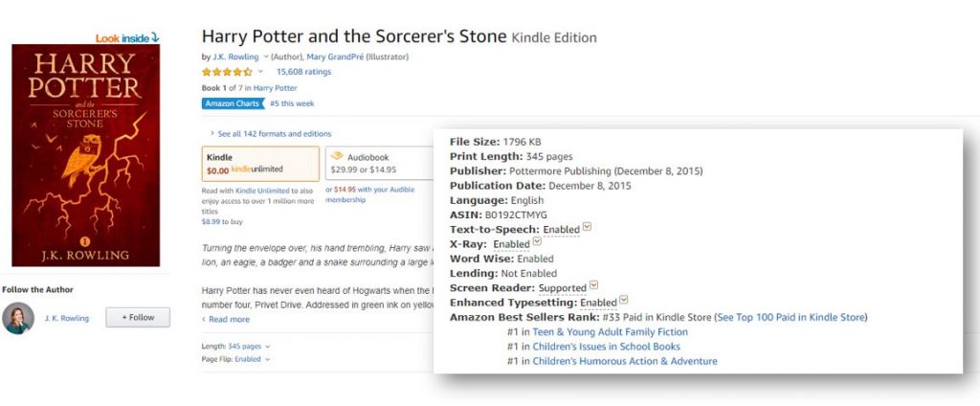Click the star rating icons
This screenshot has height=406, width=980.
[x=226, y=72]
